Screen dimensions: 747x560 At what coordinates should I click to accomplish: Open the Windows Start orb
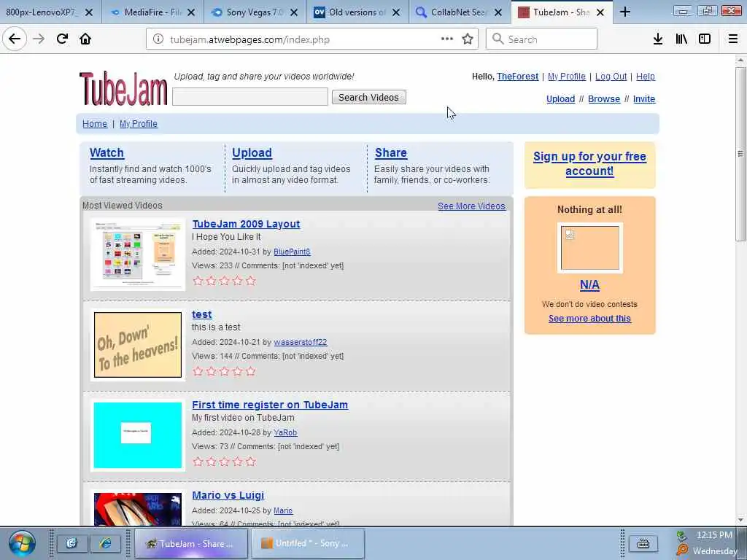click(21, 543)
